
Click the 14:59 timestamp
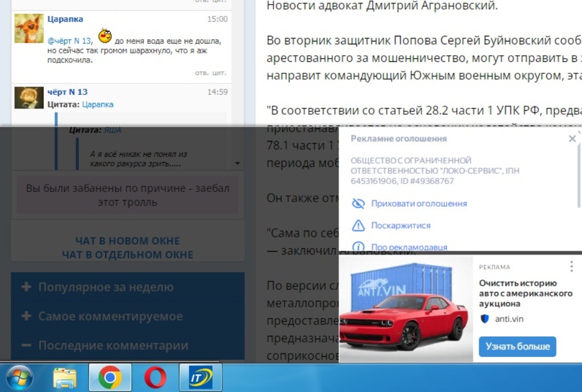(218, 92)
